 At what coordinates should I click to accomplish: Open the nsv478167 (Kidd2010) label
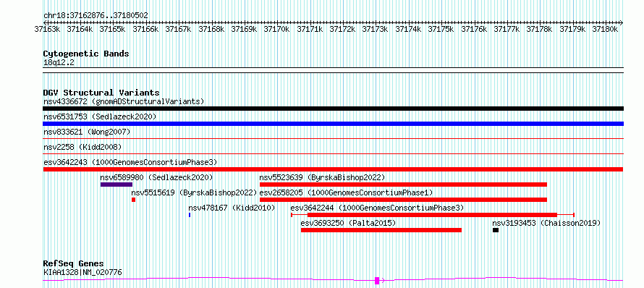click(x=232, y=208)
